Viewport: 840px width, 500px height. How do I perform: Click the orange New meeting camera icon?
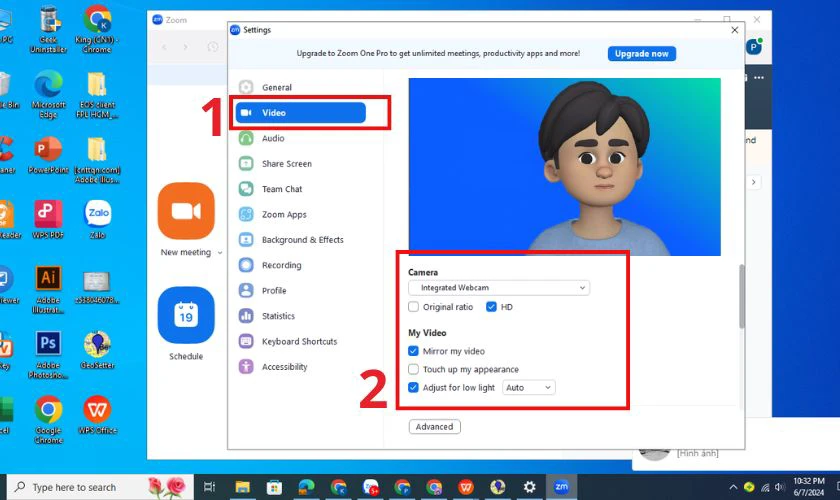[186, 211]
